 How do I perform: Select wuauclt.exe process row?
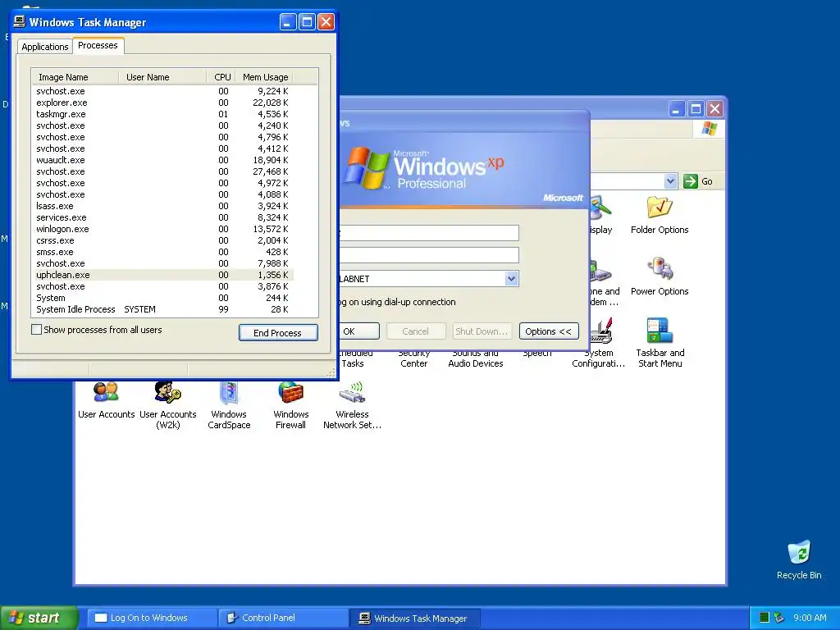click(162, 160)
